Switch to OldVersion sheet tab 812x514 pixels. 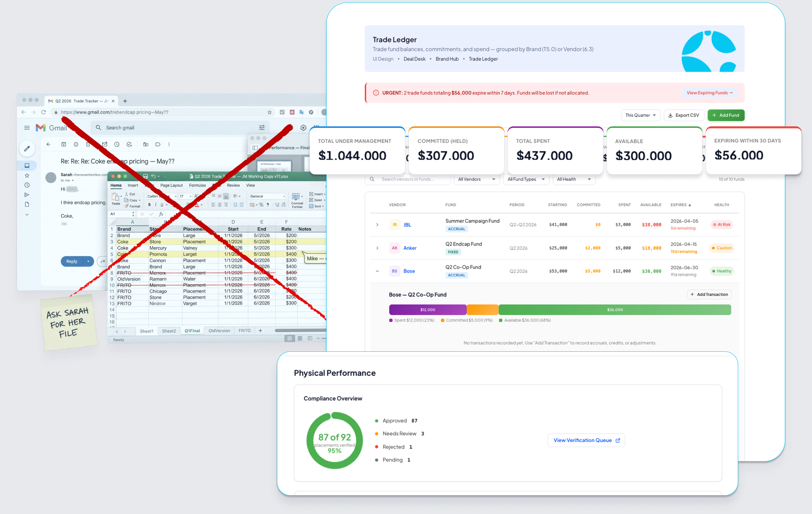(219, 331)
